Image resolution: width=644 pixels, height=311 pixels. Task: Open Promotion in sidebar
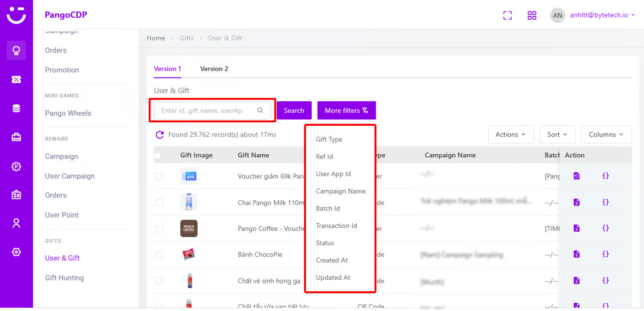click(x=62, y=70)
